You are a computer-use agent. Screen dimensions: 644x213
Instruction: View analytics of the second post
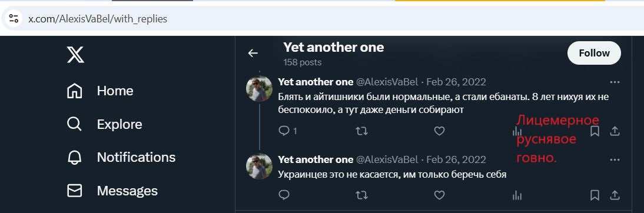coord(517,195)
